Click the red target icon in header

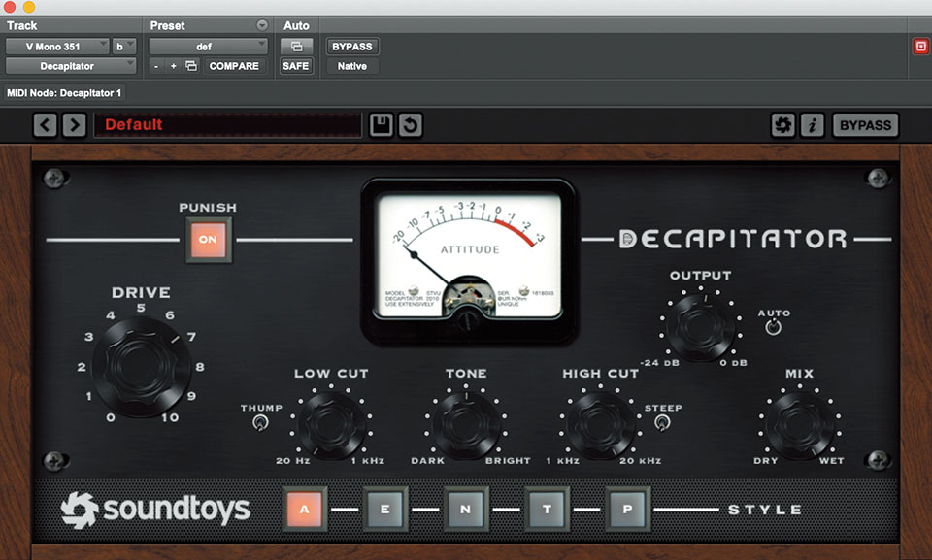920,47
